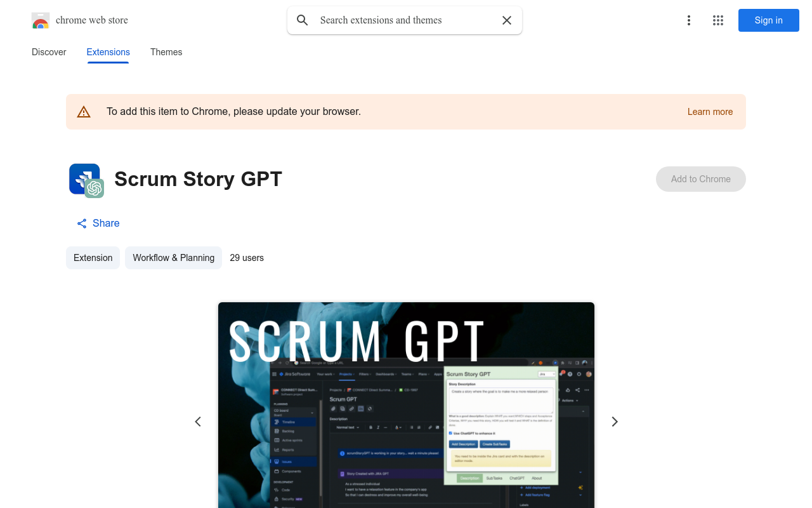812x508 pixels.
Task: Select the Extensions tab
Action: pos(108,52)
